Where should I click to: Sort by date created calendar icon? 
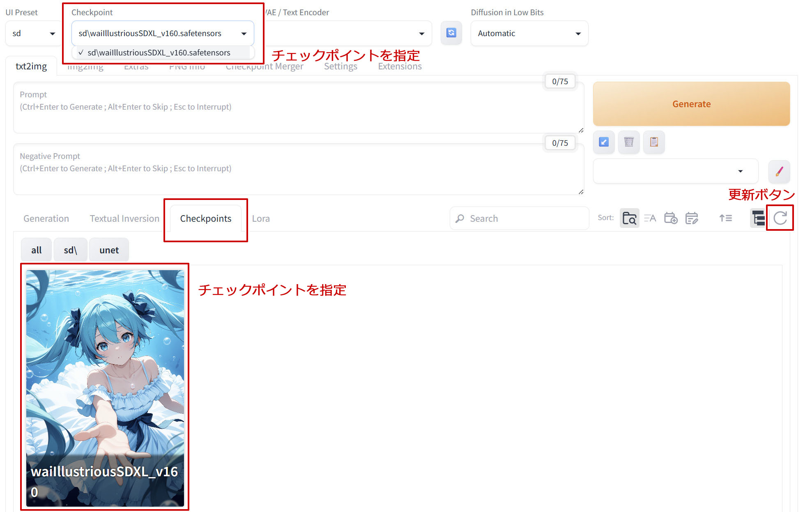coord(671,218)
